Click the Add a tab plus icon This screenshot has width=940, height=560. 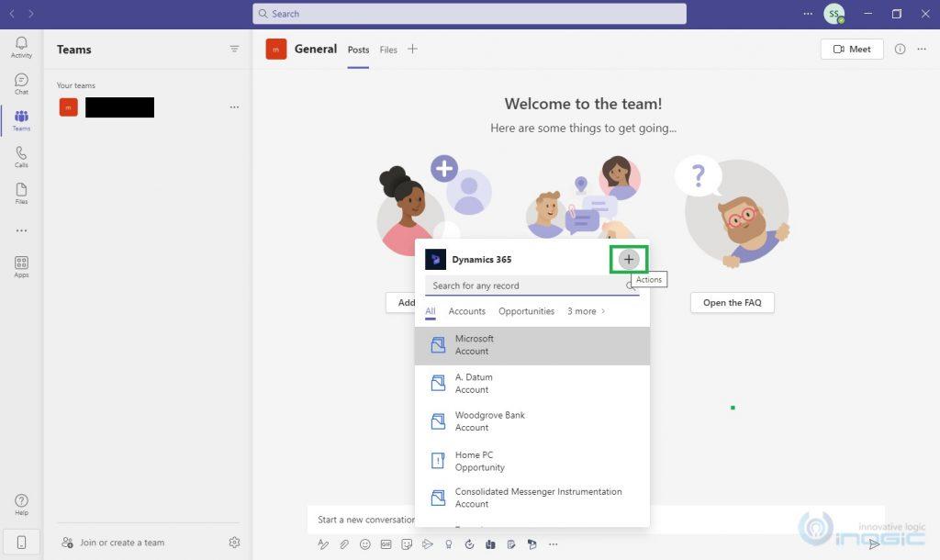412,50
